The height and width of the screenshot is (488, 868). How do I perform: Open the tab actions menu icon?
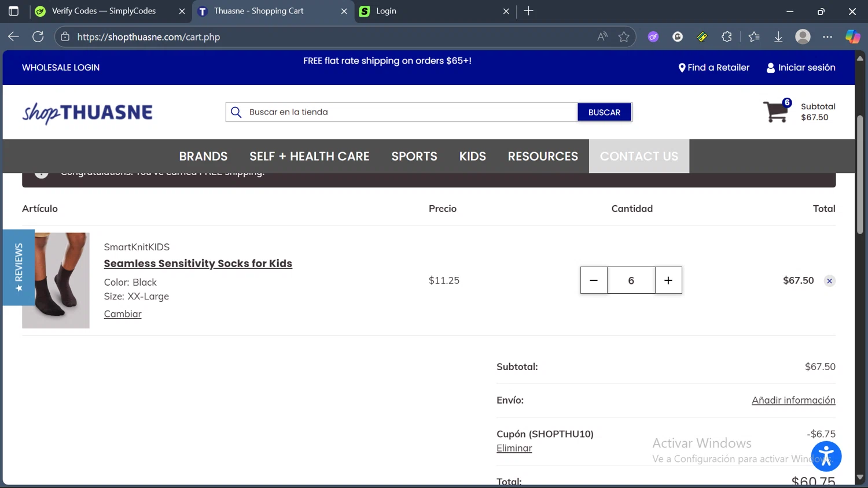(x=13, y=11)
